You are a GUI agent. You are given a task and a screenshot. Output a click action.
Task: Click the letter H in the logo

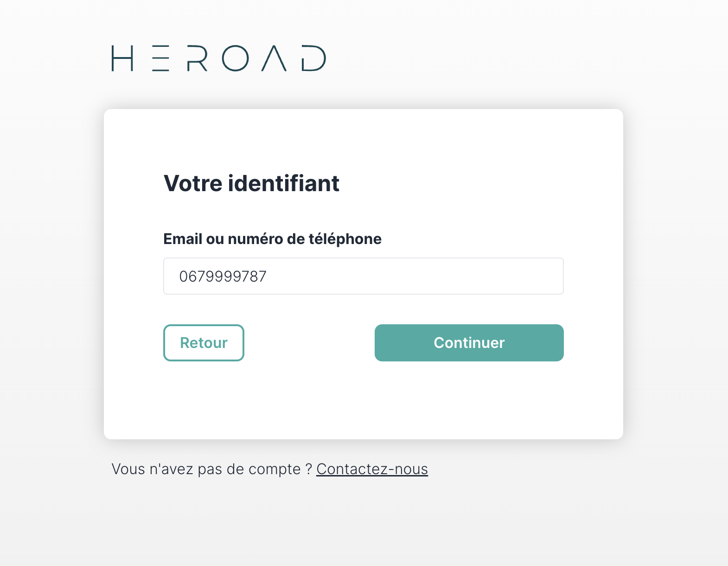(122, 58)
